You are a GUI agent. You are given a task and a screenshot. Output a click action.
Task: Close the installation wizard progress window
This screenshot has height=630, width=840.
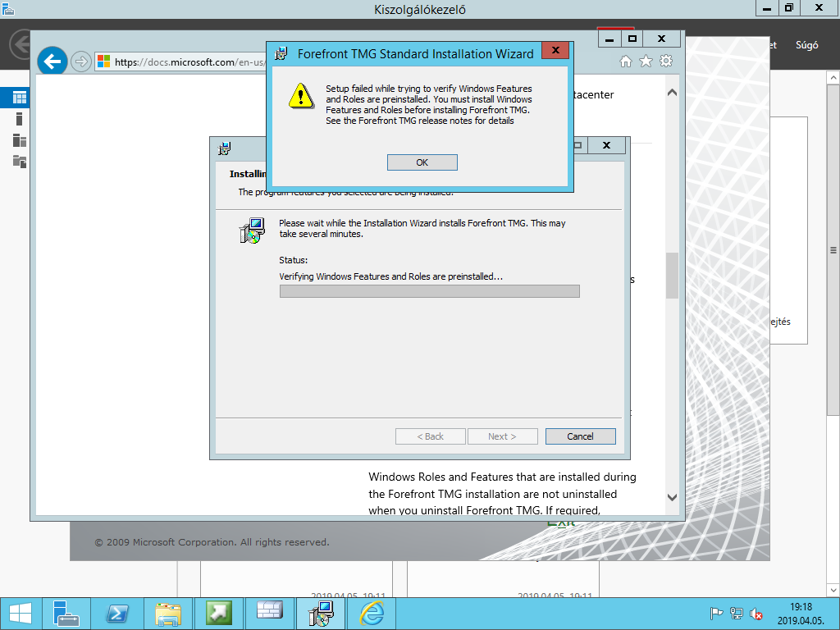606,145
